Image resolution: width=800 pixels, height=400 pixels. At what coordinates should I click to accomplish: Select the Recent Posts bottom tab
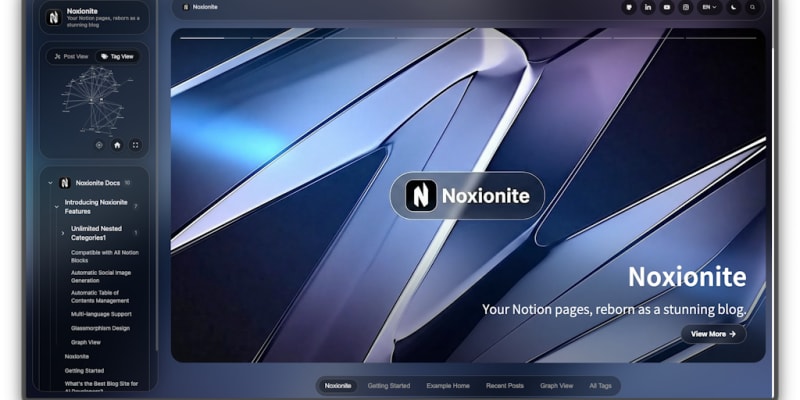(x=505, y=385)
